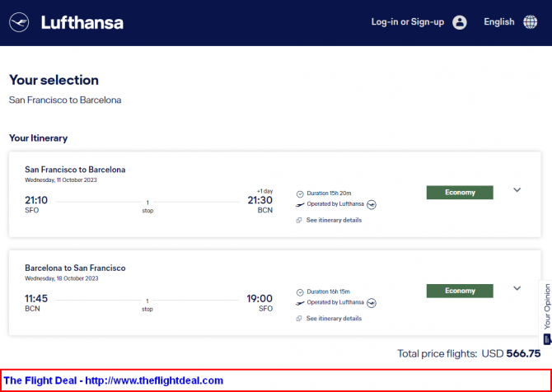Open See itinerary details for return flight
The height and width of the screenshot is (392, 552).
[334, 318]
